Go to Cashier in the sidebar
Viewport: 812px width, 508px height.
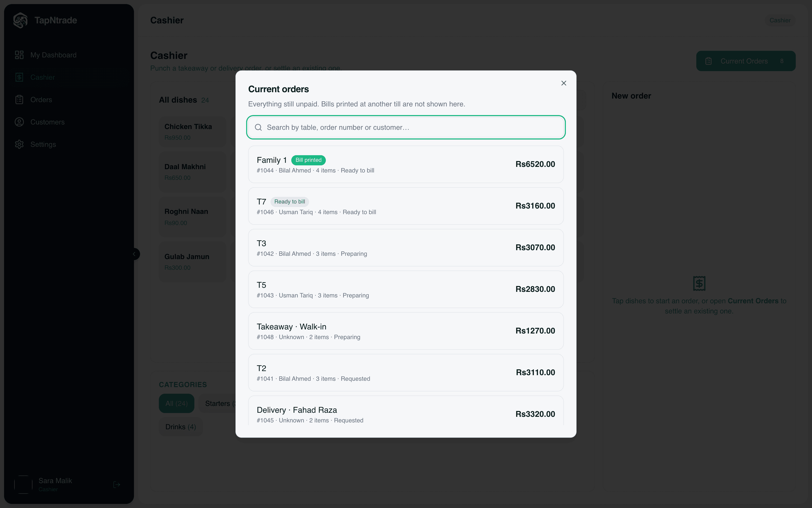[x=69, y=77]
